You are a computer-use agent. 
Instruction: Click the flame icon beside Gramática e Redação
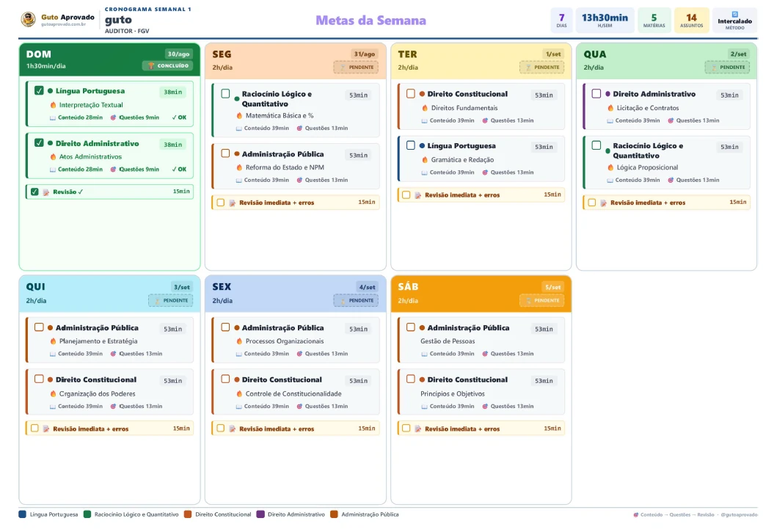pyautogui.click(x=425, y=159)
